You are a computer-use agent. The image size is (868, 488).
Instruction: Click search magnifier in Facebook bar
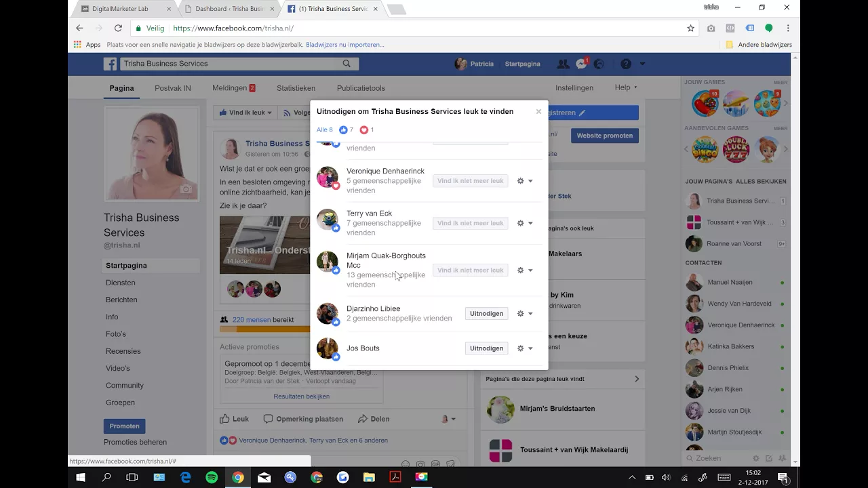[347, 64]
